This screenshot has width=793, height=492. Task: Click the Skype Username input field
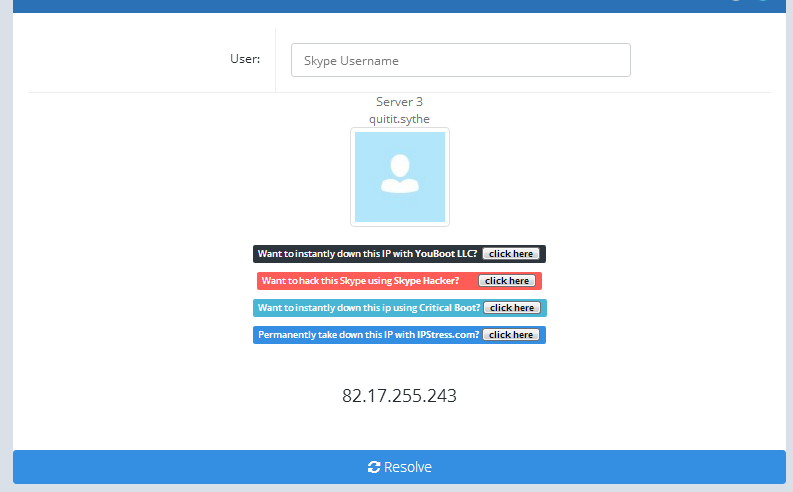(x=461, y=60)
